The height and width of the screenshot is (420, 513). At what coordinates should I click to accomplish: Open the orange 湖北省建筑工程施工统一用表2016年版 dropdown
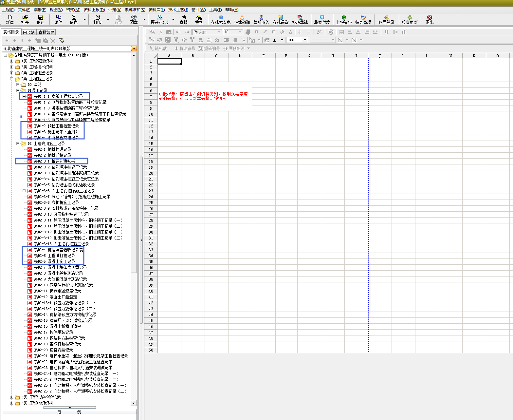coord(134,48)
